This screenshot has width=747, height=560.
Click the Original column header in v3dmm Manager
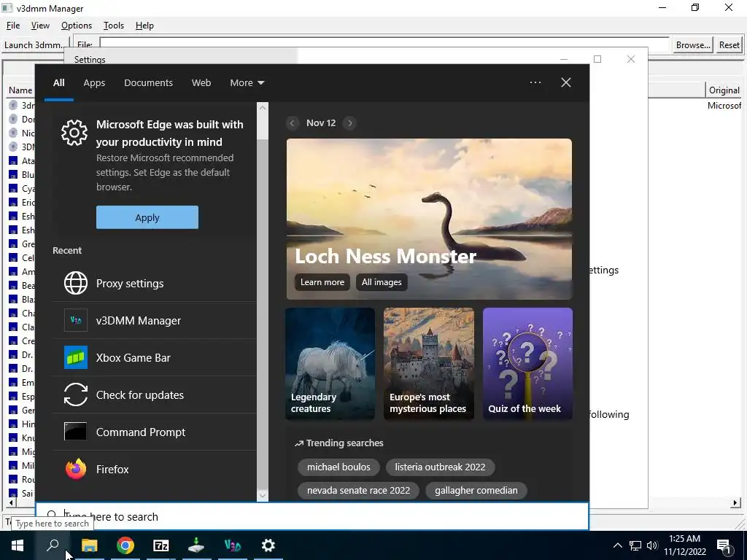[724, 90]
